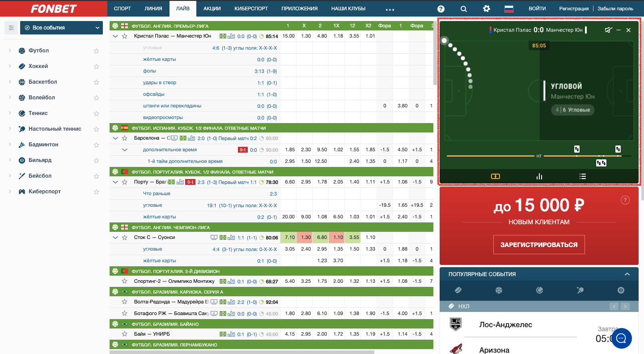Add Сток С — Суонси to favorites
This screenshot has width=644, height=354.
pos(125,238)
